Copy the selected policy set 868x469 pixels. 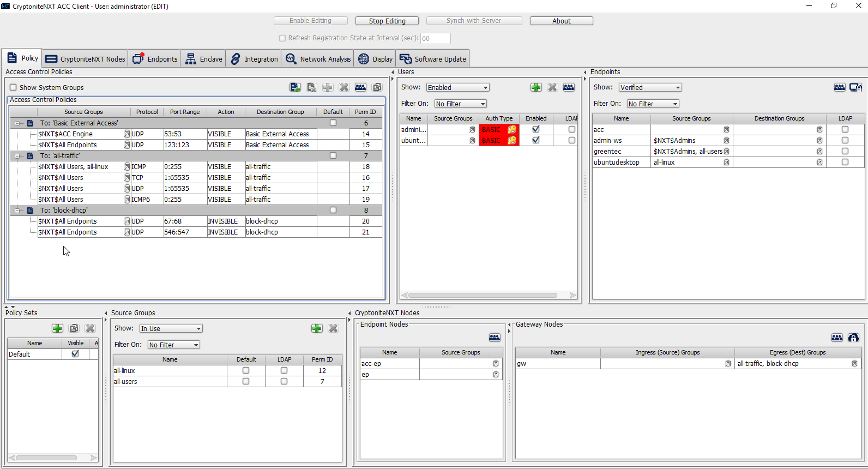tap(74, 328)
